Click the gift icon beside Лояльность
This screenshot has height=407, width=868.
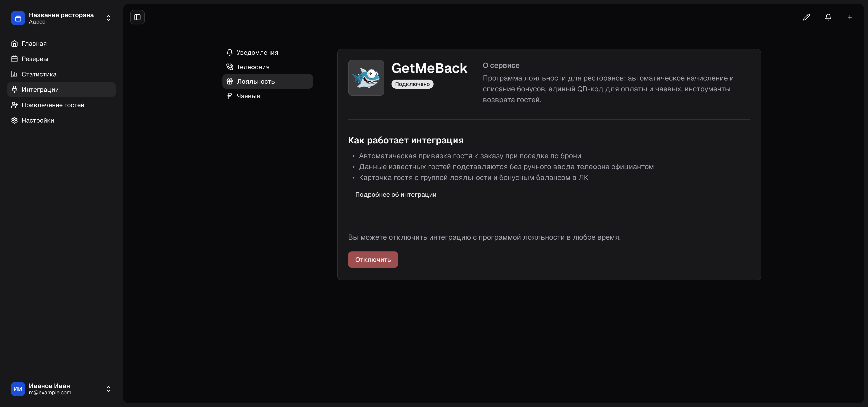229,82
